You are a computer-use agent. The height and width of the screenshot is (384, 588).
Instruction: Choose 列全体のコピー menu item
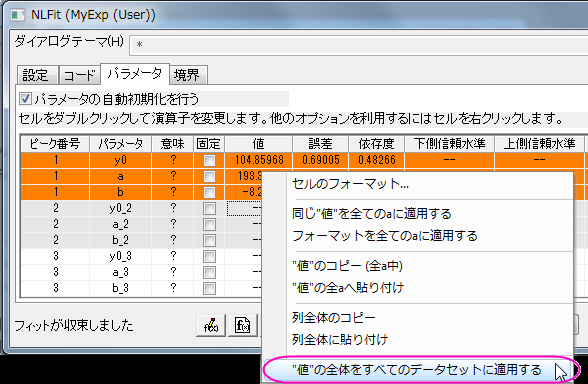pyautogui.click(x=429, y=318)
